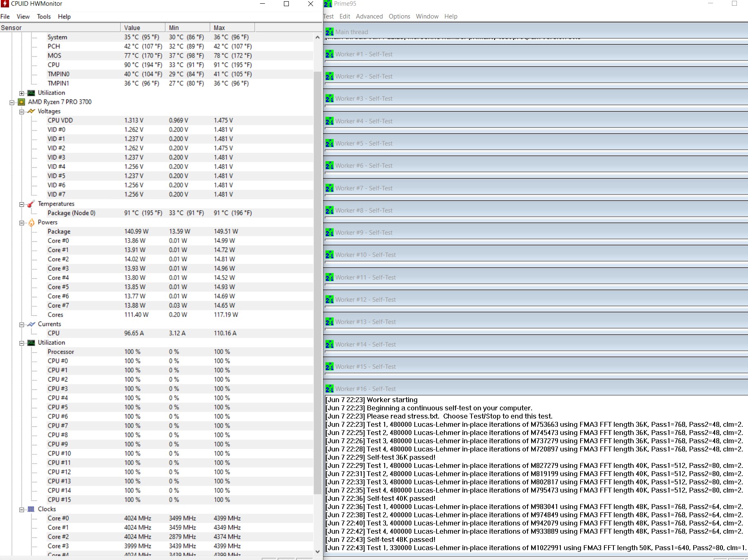Click the Worker #1 window icon
This screenshot has height=560, width=748.
(330, 54)
